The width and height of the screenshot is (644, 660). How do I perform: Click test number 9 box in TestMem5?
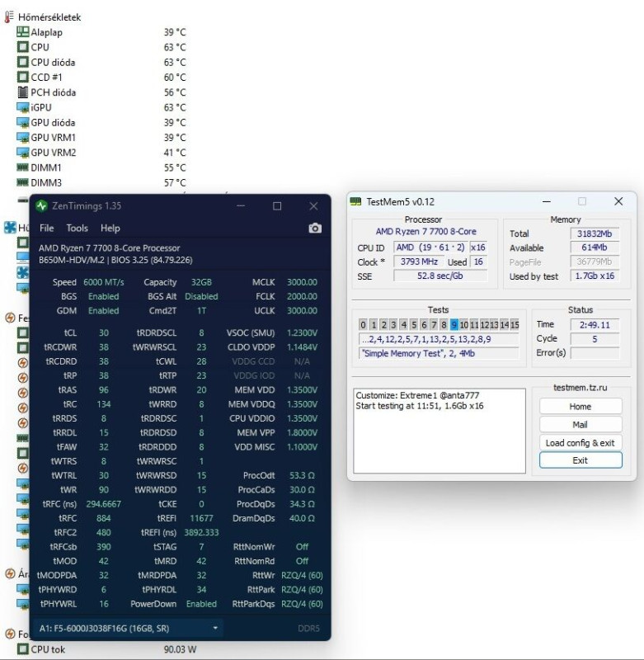[x=454, y=324]
